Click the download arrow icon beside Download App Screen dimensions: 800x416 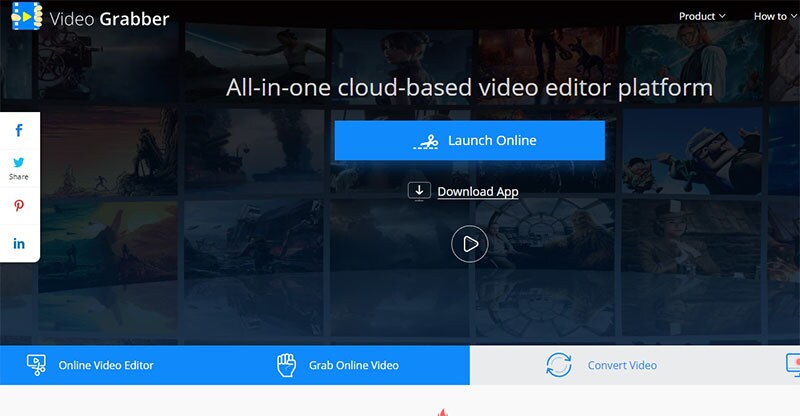(419, 191)
